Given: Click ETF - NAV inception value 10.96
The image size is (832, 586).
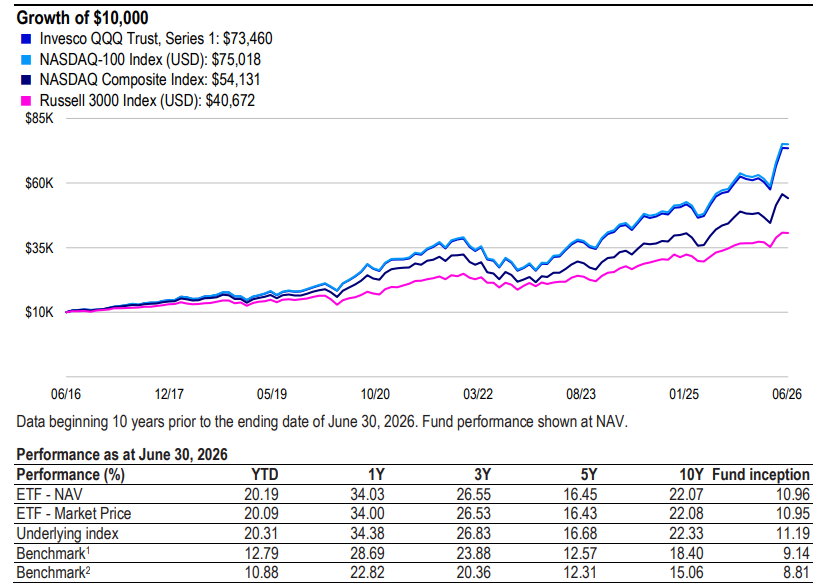Looking at the screenshot, I should point(793,495).
